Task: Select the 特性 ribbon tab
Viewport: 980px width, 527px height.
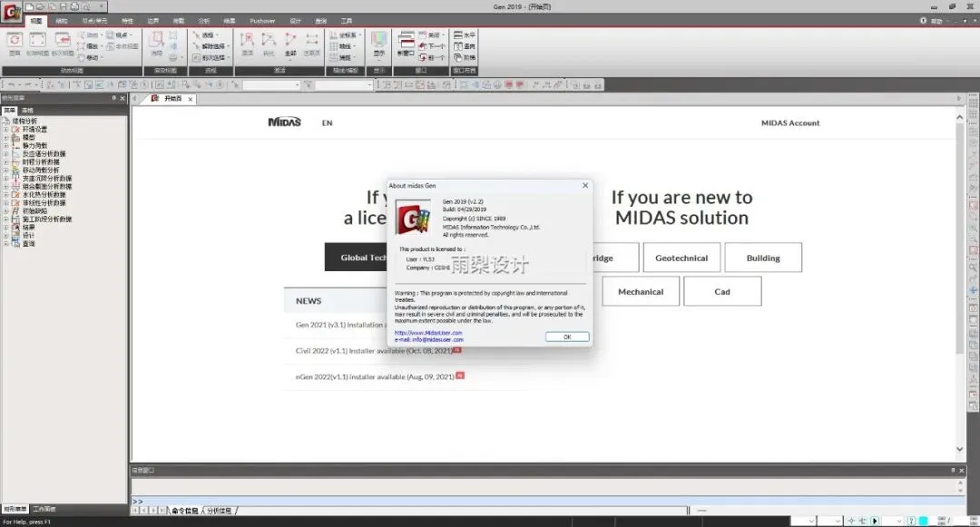Action: (x=128, y=21)
